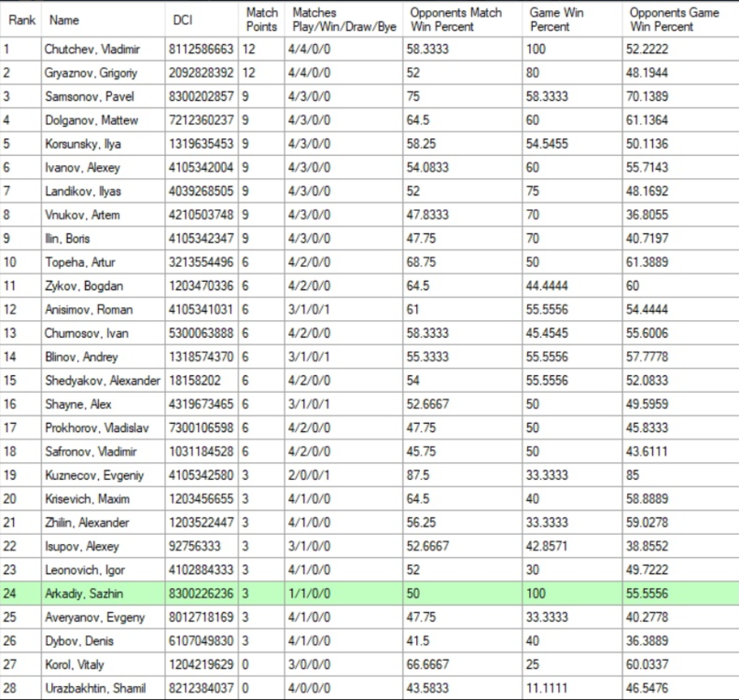This screenshot has width=739, height=700.
Task: Select DCI 6107049830 for Dybov, Denis
Action: coord(202,640)
